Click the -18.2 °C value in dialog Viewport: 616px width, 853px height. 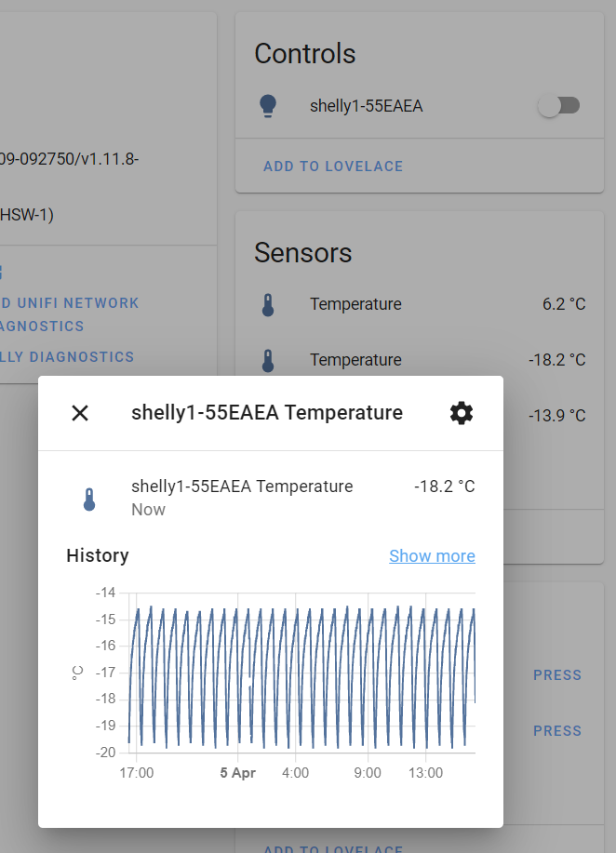point(445,486)
